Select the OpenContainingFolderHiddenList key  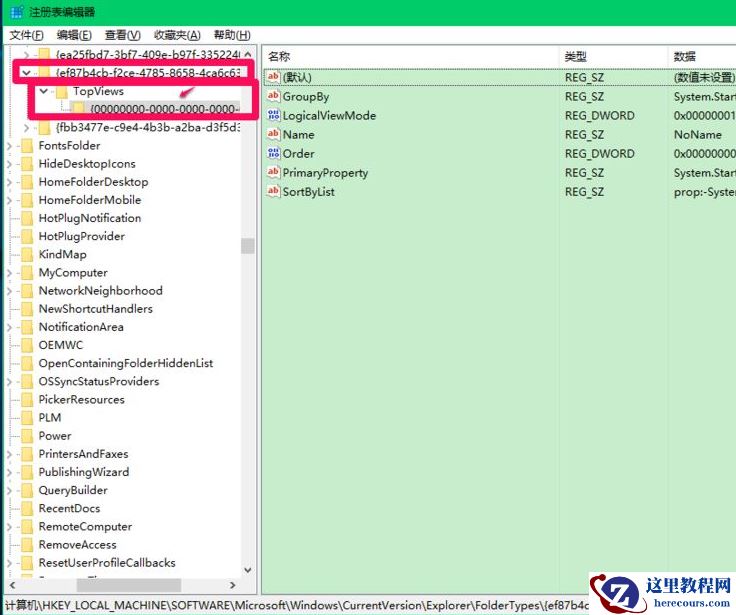[x=126, y=363]
